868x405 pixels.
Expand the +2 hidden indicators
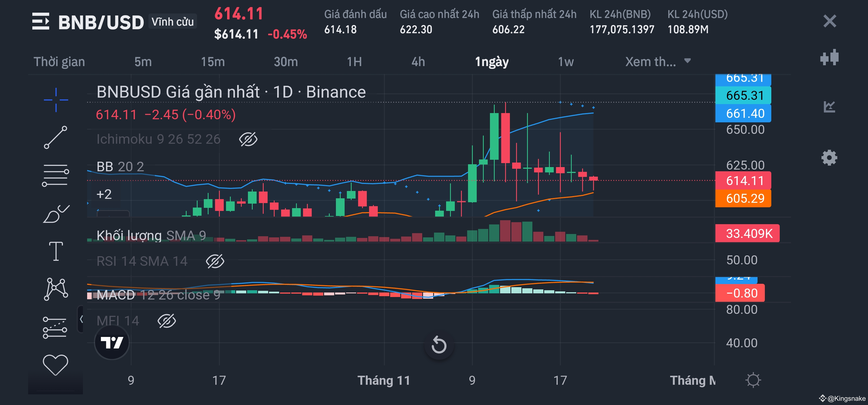[104, 194]
